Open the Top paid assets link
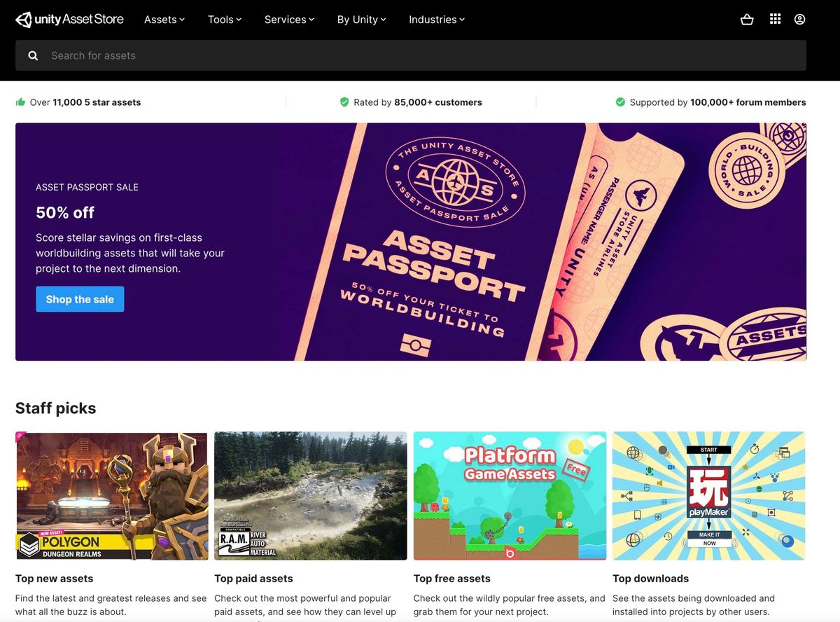This screenshot has width=840, height=622. click(x=253, y=579)
